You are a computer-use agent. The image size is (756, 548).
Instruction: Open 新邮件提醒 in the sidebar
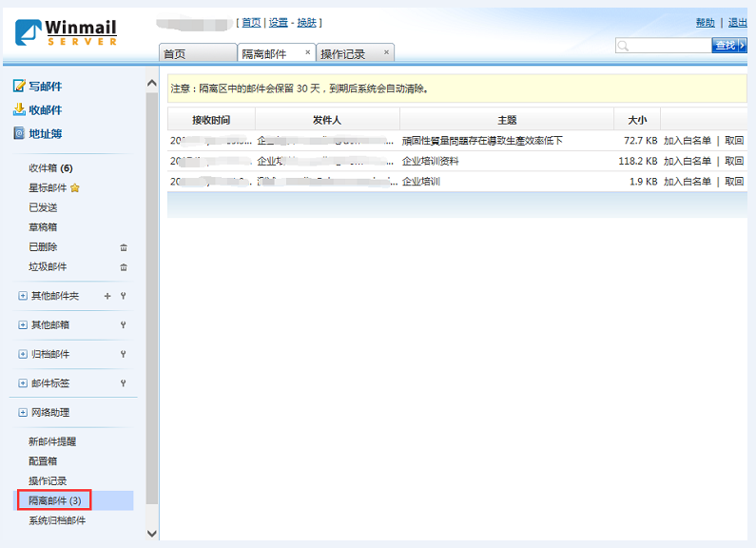pyautogui.click(x=52, y=441)
